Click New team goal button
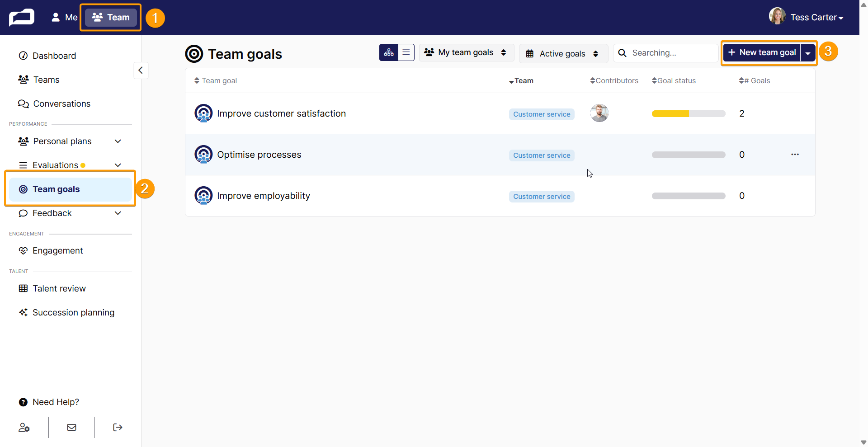The image size is (868, 447). click(x=762, y=52)
